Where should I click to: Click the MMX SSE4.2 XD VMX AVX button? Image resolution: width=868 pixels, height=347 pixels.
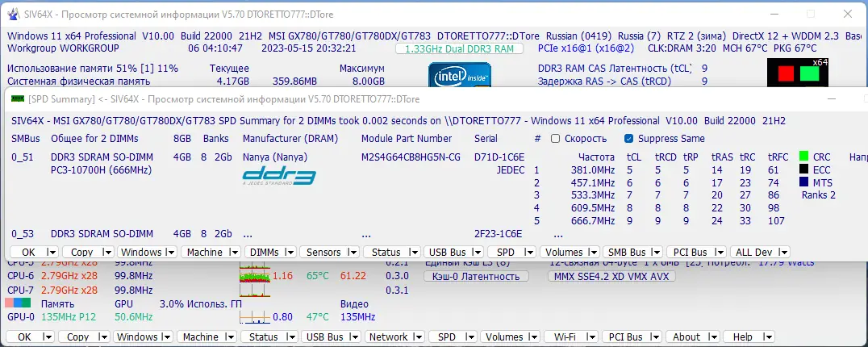[611, 276]
